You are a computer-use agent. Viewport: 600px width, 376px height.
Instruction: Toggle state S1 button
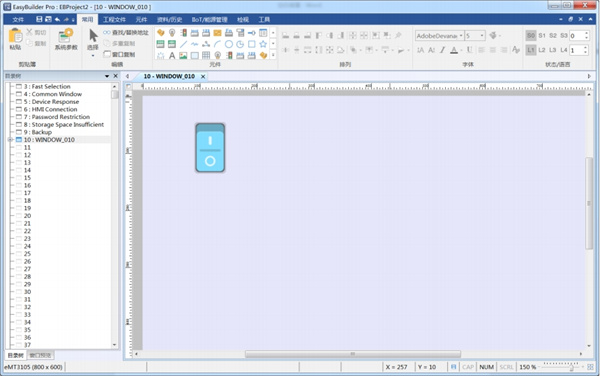[542, 36]
